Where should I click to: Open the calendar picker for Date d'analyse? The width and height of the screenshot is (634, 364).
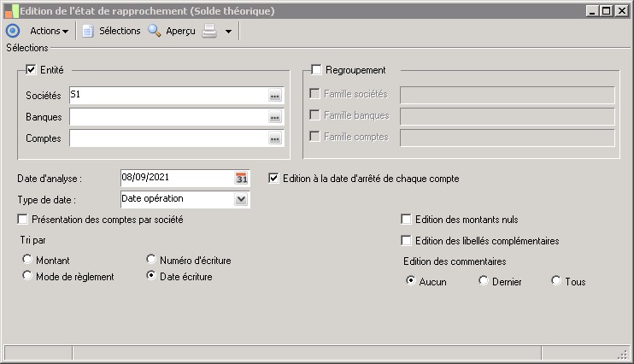click(x=241, y=179)
